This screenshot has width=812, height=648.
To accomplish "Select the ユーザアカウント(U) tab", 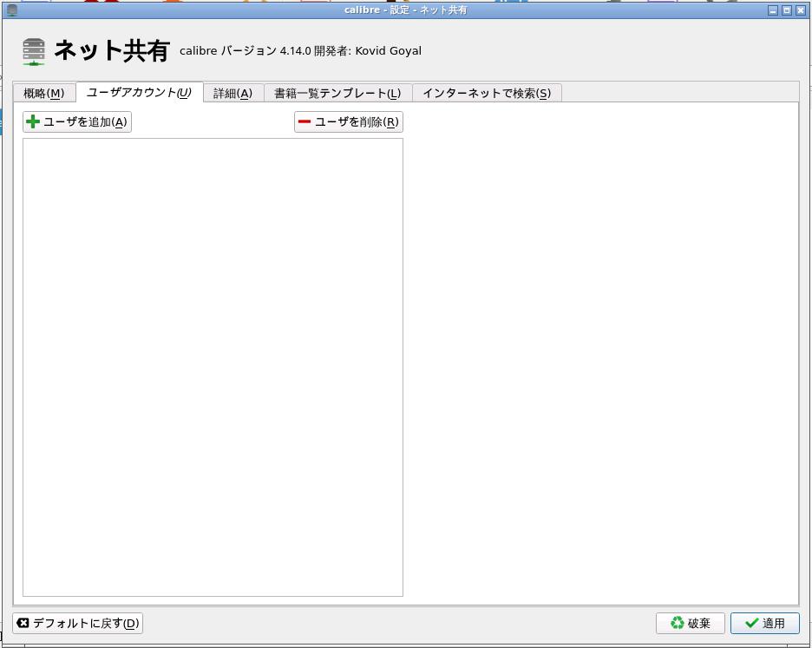I will (140, 92).
